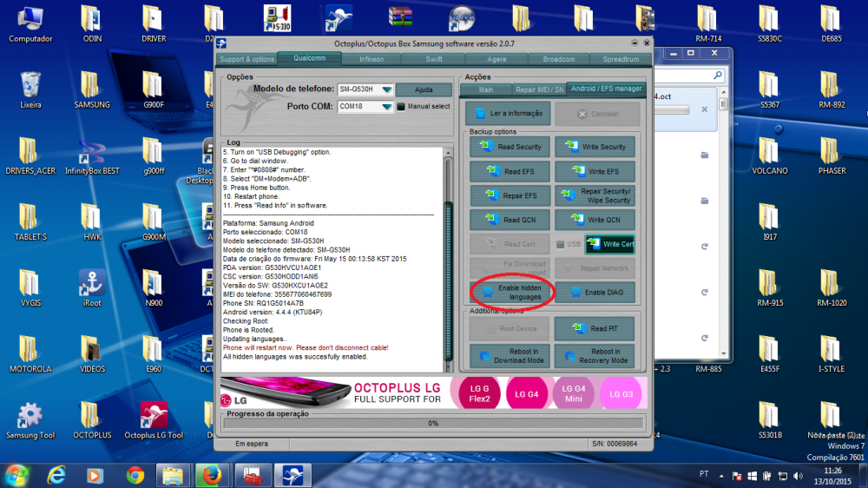
Task: Open the Porto COM dropdown
Action: pyautogui.click(x=386, y=106)
